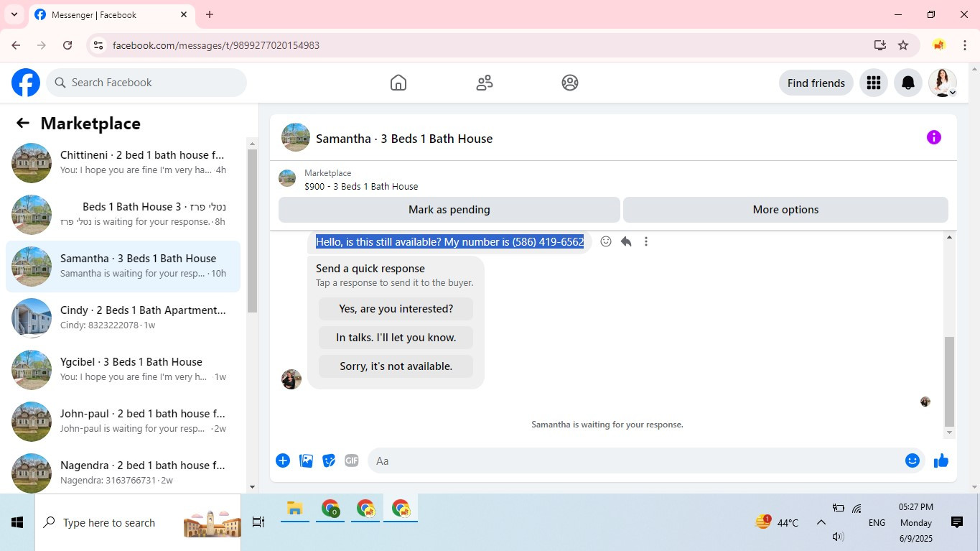The image size is (980, 551).
Task: Focus the Aa message input field
Action: [x=635, y=460]
